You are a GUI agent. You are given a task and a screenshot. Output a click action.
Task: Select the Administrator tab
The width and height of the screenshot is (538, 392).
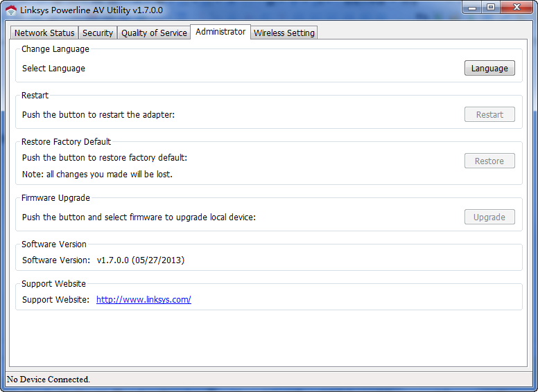220,32
